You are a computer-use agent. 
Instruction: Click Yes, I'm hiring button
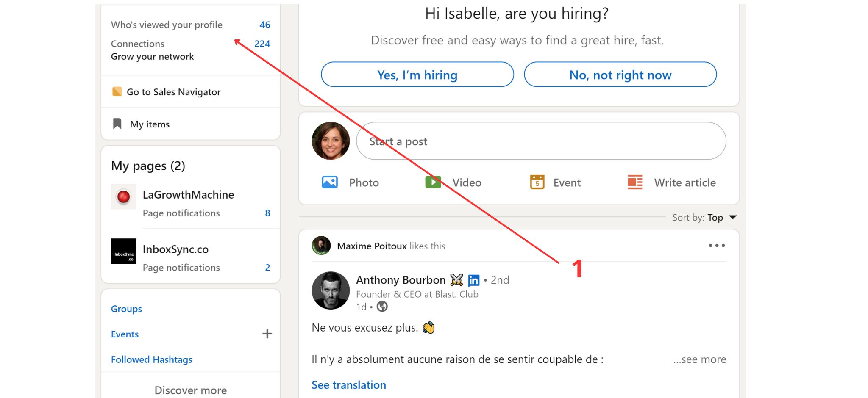click(x=417, y=75)
